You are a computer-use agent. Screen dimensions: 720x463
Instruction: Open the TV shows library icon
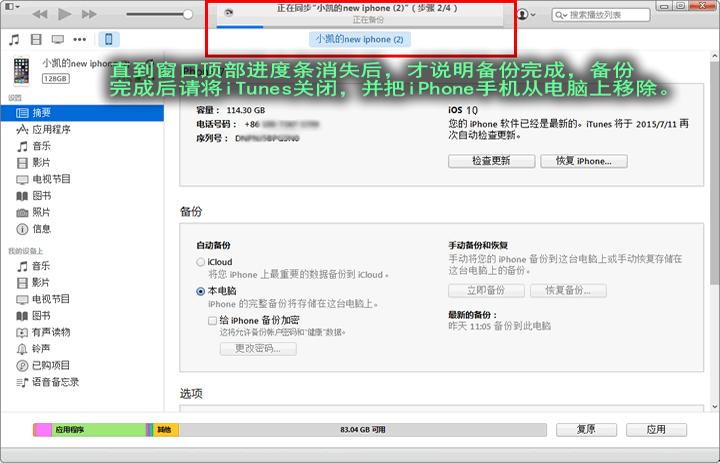(x=58, y=40)
